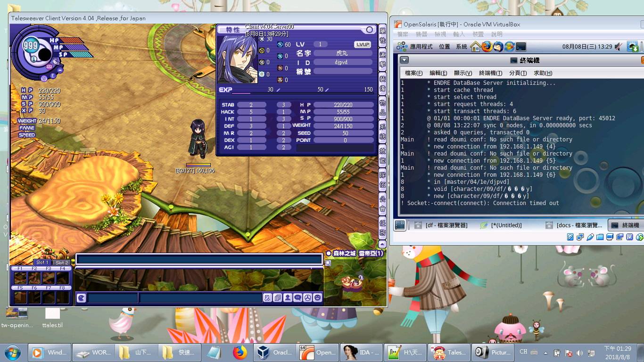Image resolution: width=644 pixels, height=362 pixels.
Task: Click VirtualBox shared folders status icon
Action: pyautogui.click(x=600, y=237)
